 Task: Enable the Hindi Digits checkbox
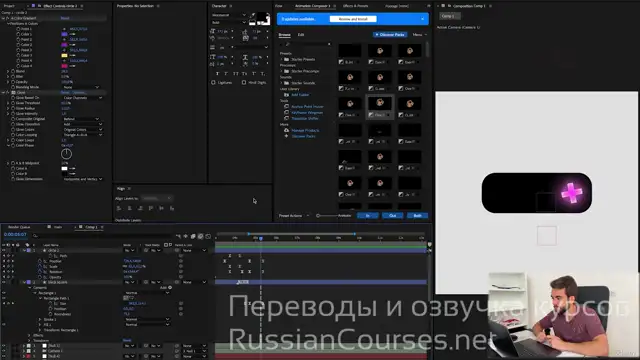click(244, 82)
